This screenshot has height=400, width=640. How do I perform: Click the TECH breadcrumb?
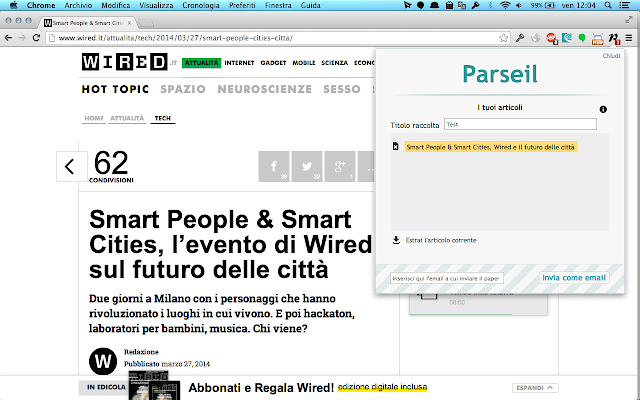(162, 118)
